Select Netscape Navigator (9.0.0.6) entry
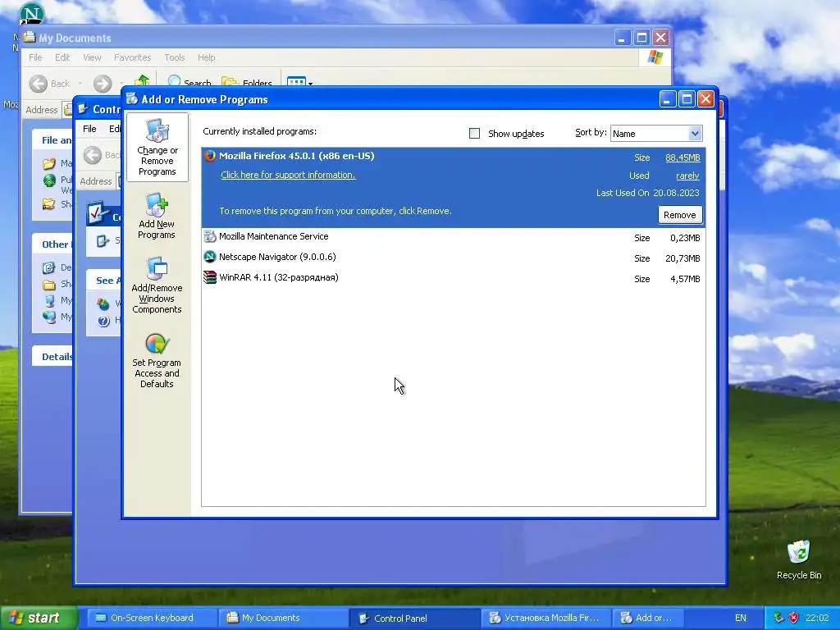The width and height of the screenshot is (840, 630). (453, 257)
